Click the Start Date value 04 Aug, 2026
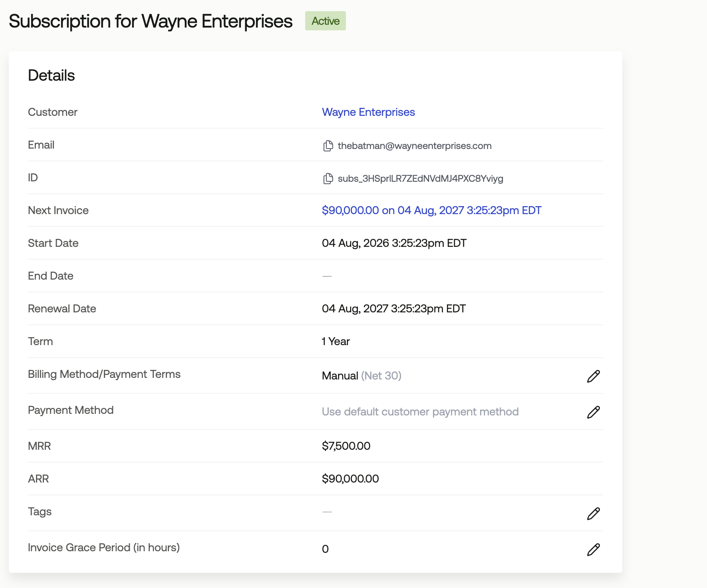Screen dimensions: 707x588 tap(394, 243)
